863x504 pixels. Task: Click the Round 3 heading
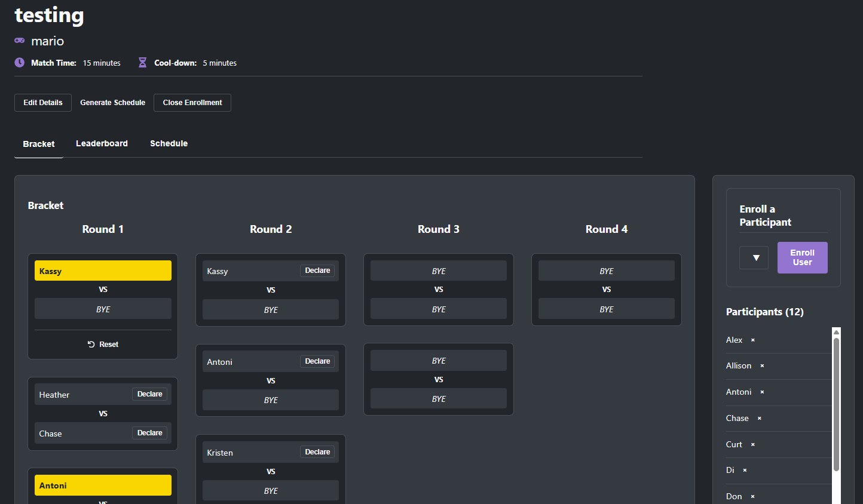tap(439, 229)
